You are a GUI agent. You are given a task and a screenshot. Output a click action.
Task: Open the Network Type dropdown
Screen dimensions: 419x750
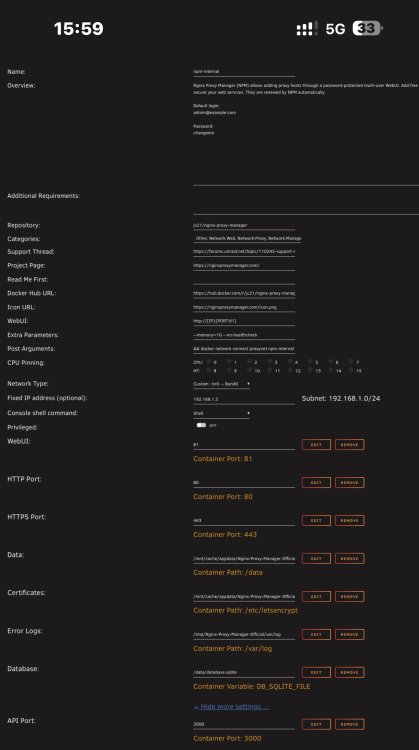pyautogui.click(x=221, y=384)
